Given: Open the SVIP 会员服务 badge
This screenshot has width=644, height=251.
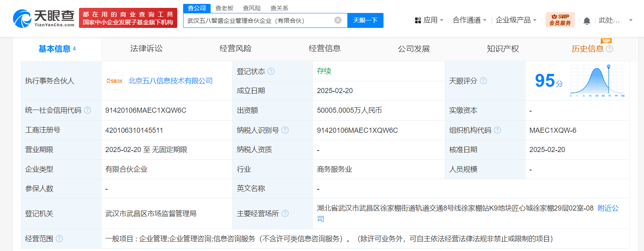Looking at the screenshot, I should [560, 20].
